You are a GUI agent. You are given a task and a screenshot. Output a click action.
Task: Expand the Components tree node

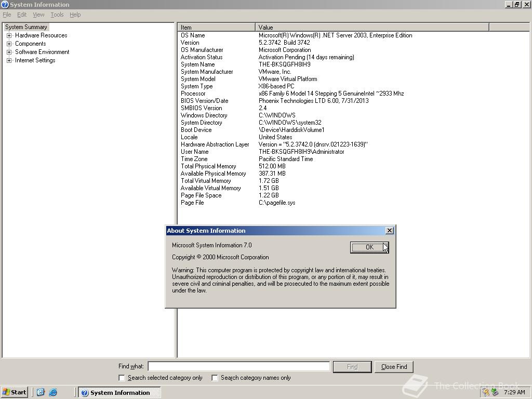click(x=9, y=44)
